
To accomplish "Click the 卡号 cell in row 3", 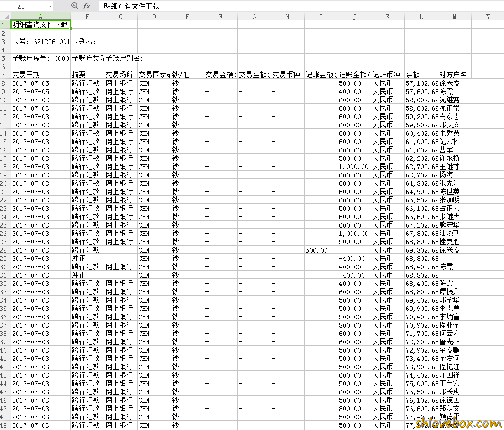I will pyautogui.click(x=40, y=41).
